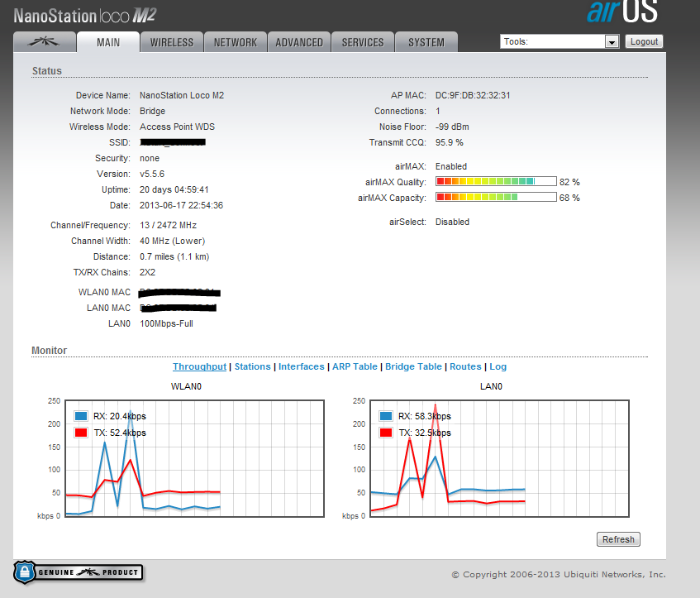Click the airMAX Capacity bar
700x598 pixels.
pyautogui.click(x=496, y=197)
